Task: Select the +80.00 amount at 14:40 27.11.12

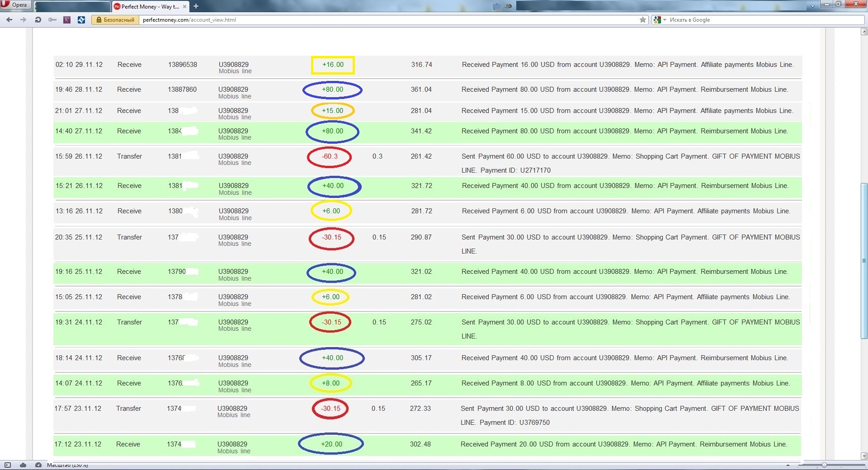Action: 332,131
